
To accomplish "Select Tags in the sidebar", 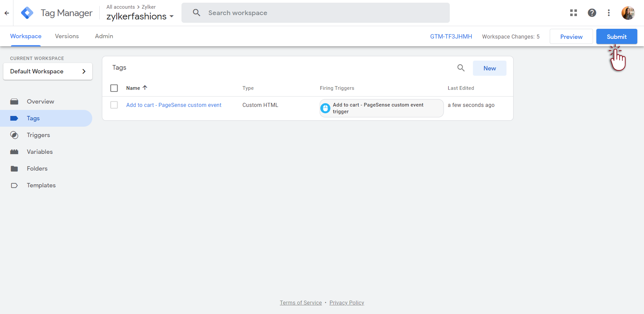I will 46,118.
